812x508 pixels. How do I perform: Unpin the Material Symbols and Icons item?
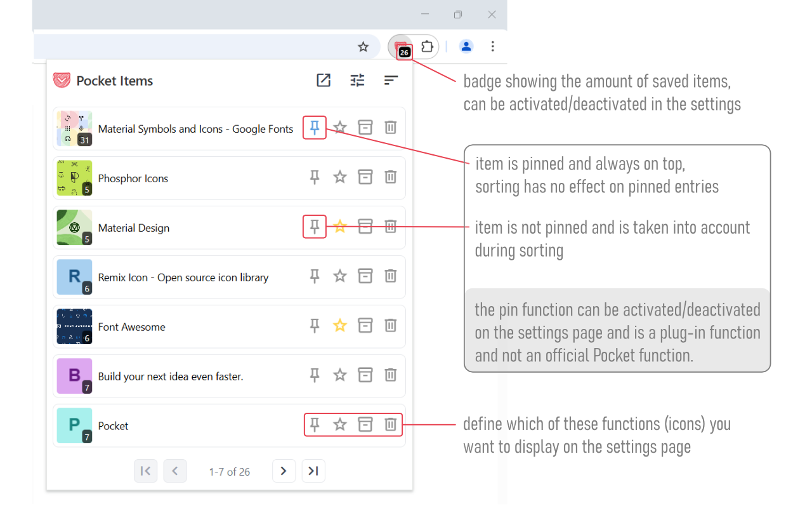[x=314, y=127]
